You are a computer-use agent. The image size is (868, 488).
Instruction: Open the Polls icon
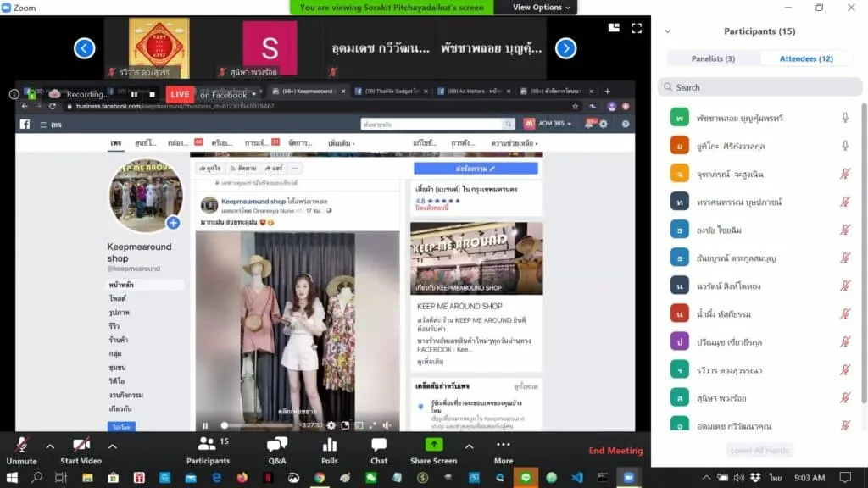pos(330,451)
